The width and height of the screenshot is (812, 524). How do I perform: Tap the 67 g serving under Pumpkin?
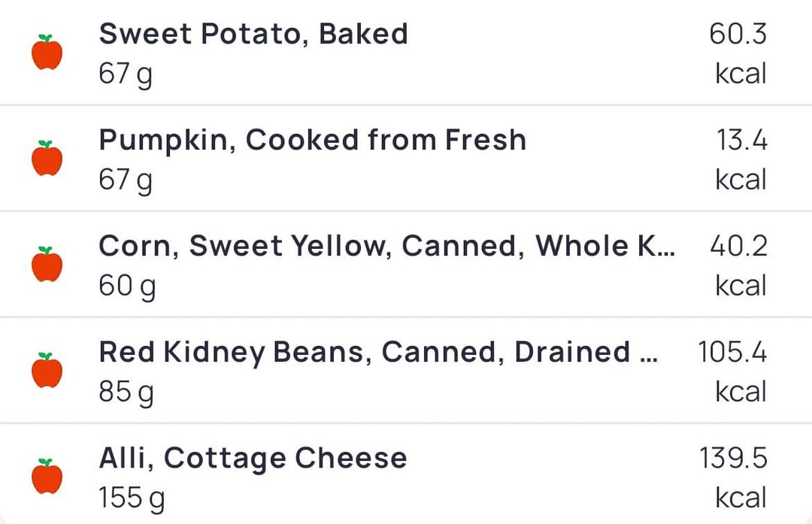[x=126, y=181]
